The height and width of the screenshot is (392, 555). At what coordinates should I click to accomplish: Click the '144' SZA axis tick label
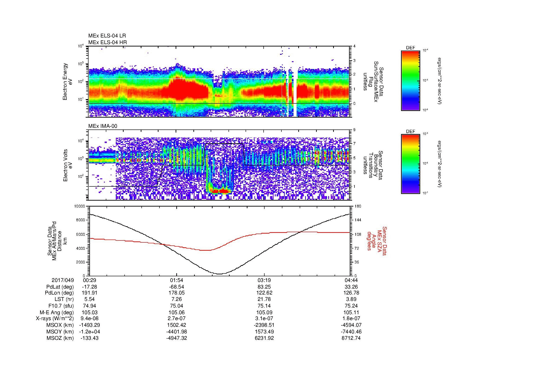pyautogui.click(x=358, y=220)
